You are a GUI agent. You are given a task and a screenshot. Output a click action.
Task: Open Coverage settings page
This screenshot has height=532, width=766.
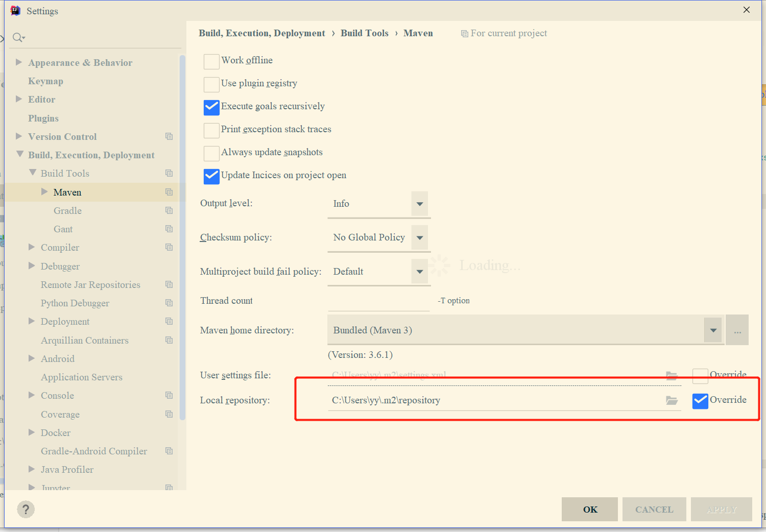(x=60, y=415)
